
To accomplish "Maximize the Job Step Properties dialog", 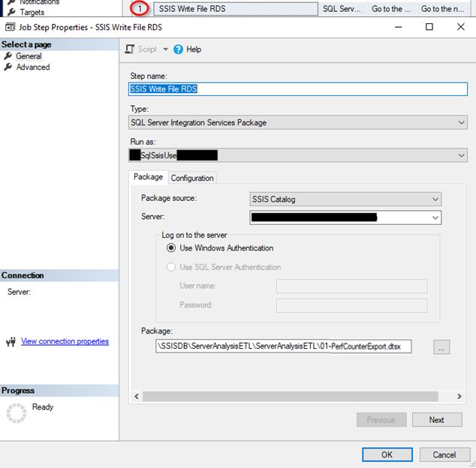I will coord(429,27).
